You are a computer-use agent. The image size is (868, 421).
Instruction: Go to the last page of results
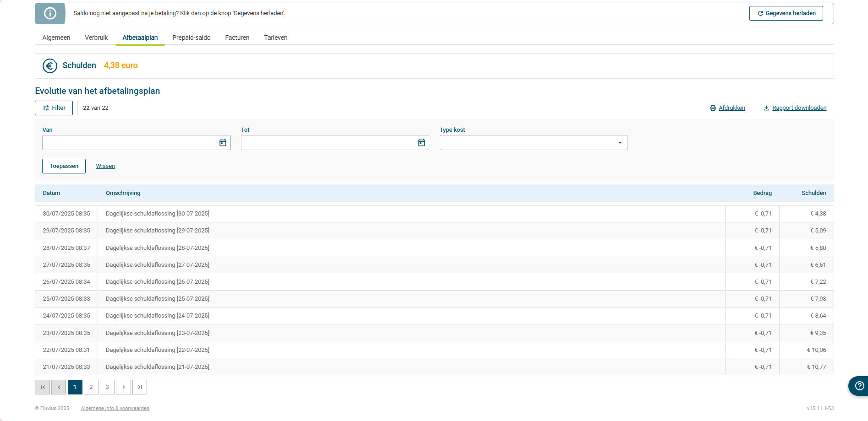pos(140,387)
